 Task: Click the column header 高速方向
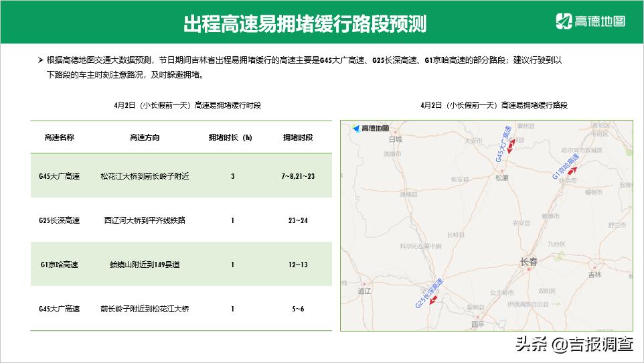[145, 137]
